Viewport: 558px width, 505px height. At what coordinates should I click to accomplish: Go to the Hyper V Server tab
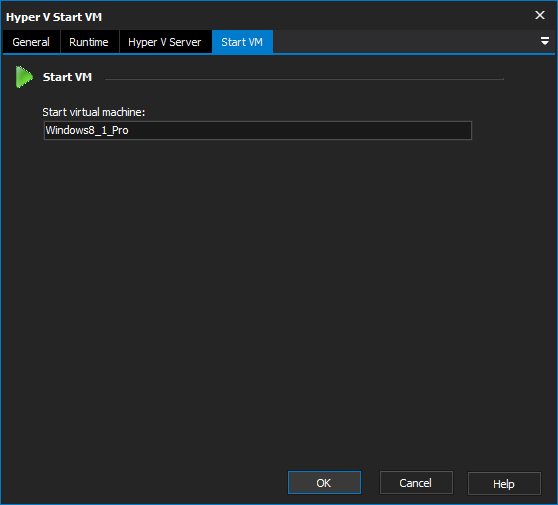[x=165, y=42]
